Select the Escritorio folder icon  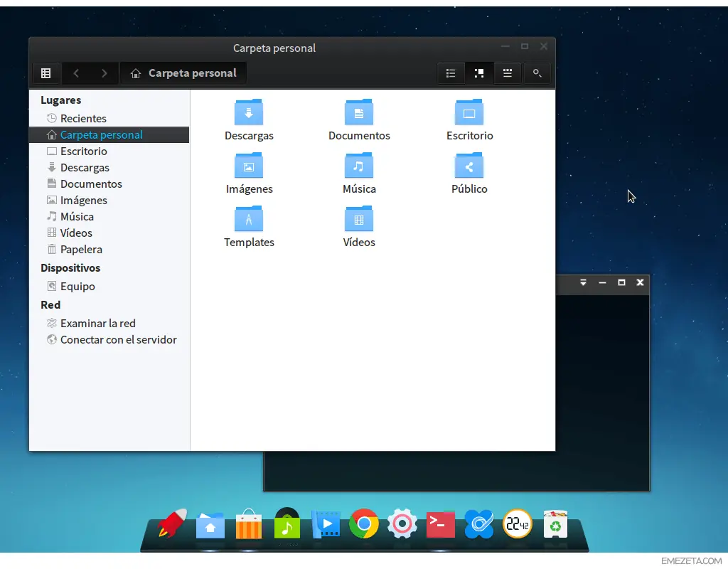coord(469,112)
